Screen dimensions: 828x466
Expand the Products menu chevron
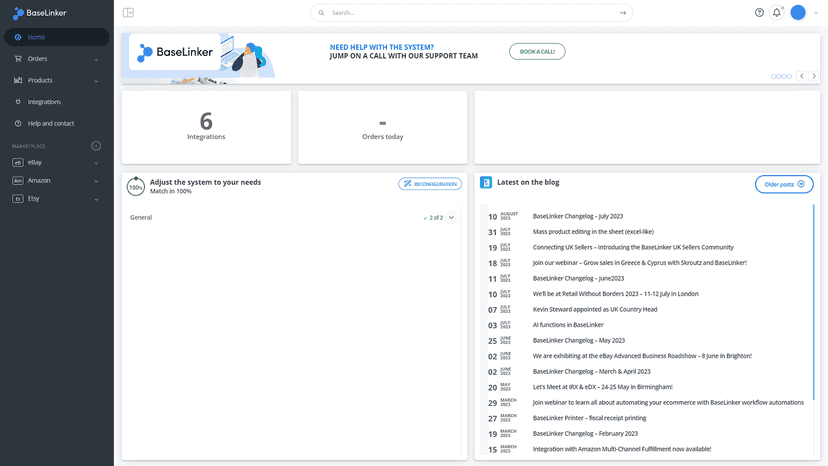click(96, 81)
